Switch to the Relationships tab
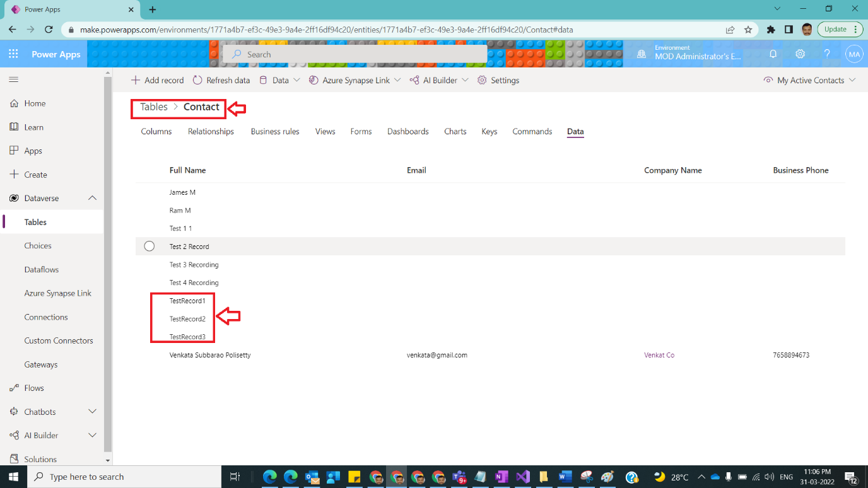This screenshot has width=868, height=488. [211, 131]
